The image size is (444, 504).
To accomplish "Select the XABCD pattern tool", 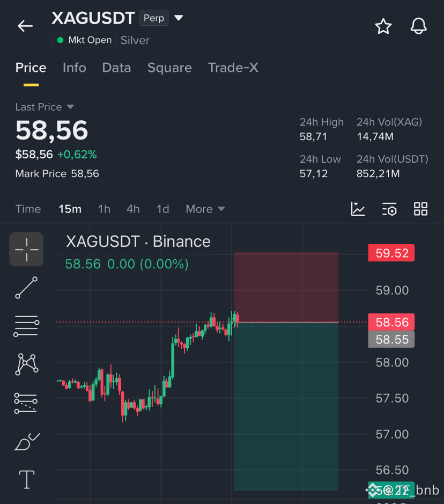I will coord(27,364).
